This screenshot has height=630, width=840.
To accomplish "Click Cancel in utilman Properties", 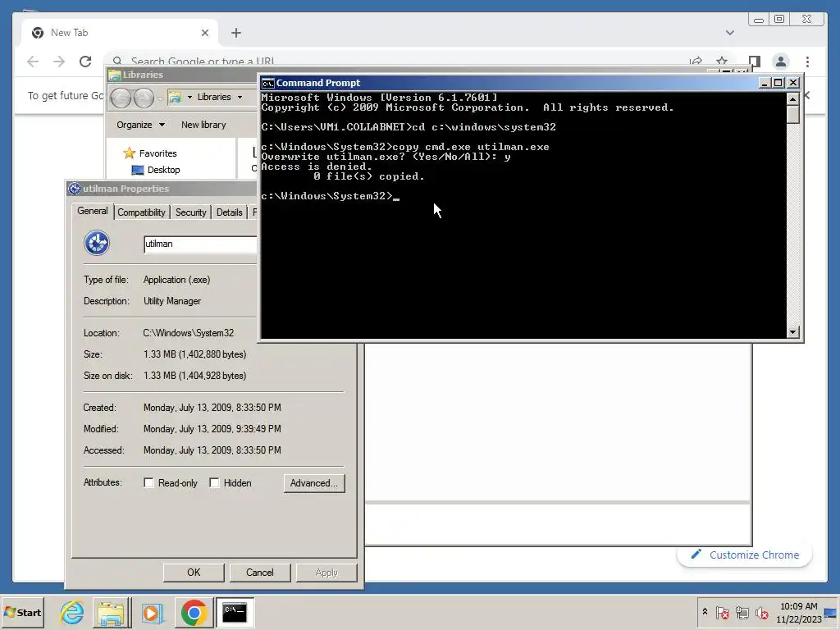I will (260, 572).
